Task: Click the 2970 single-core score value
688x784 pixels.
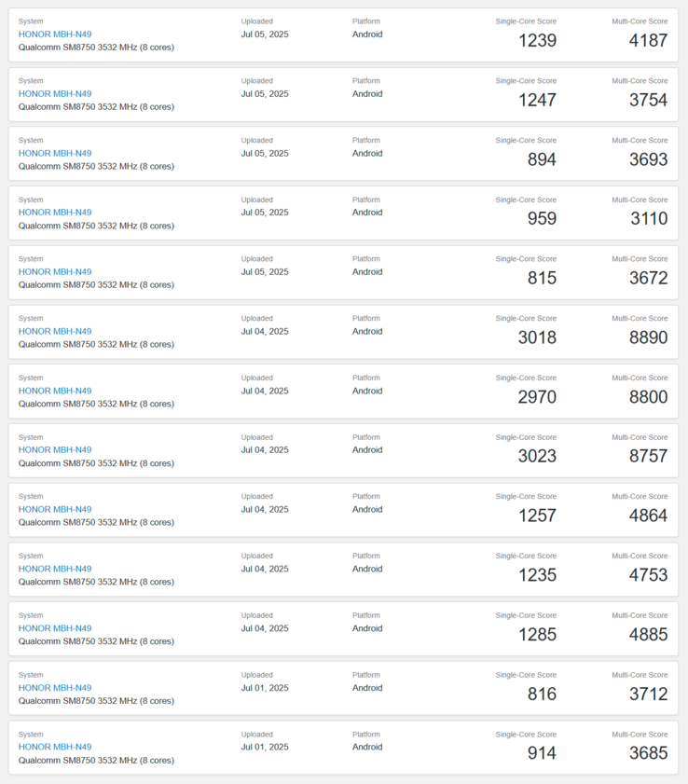Action: [x=537, y=397]
